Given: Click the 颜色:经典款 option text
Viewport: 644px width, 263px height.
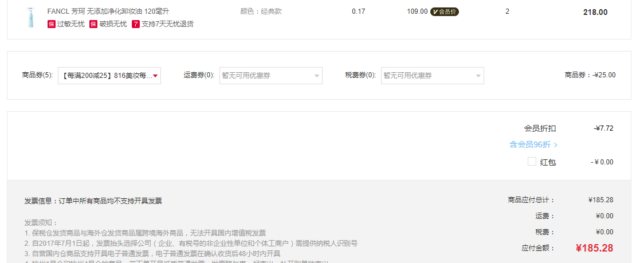Looking at the screenshot, I should (x=261, y=11).
